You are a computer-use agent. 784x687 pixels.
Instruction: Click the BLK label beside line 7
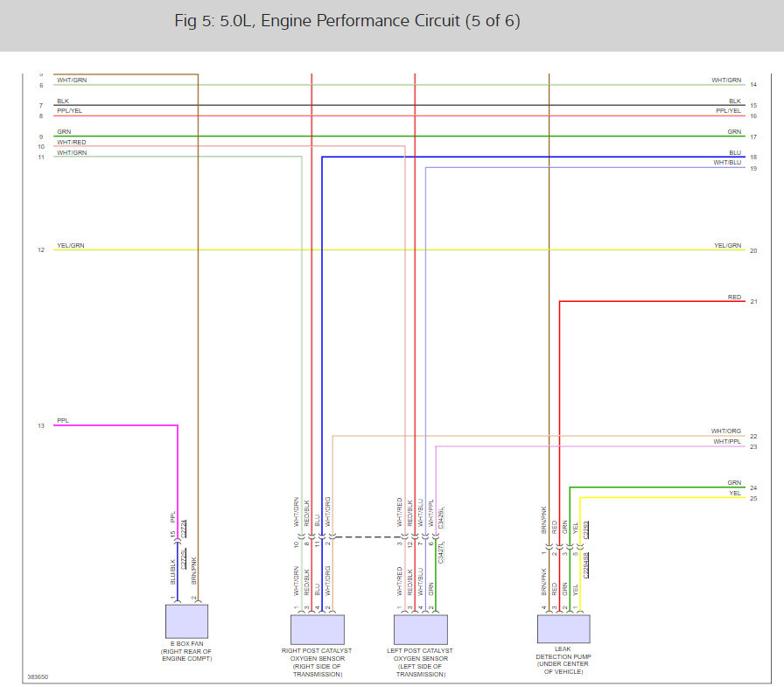(63, 101)
